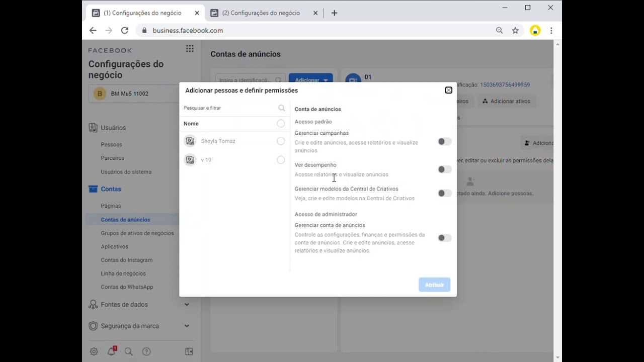The width and height of the screenshot is (644, 362).
Task: Switch to first Configurações do negócio tab
Action: (145, 13)
